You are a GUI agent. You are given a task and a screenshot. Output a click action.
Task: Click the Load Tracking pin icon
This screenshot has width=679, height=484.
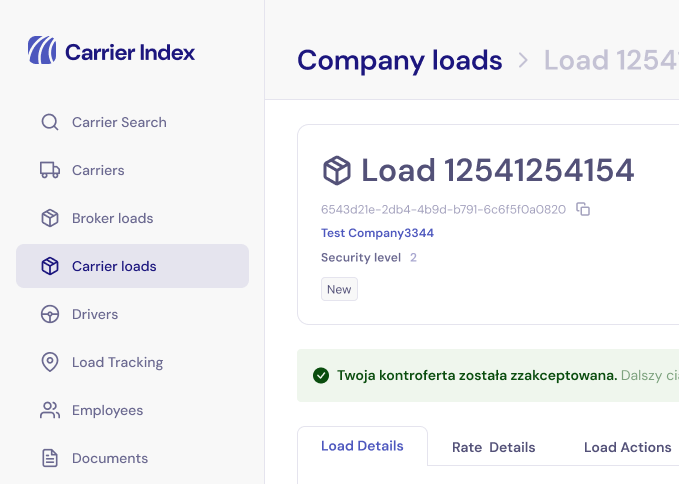pyautogui.click(x=50, y=362)
